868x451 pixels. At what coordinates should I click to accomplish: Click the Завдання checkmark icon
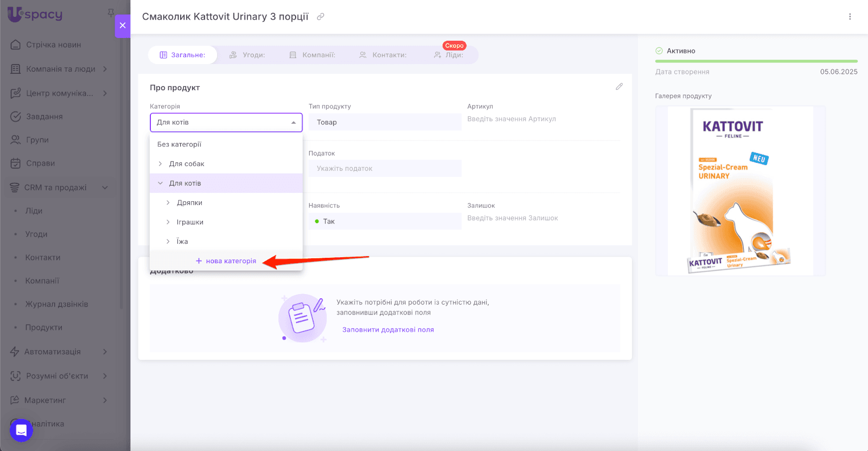(x=16, y=117)
